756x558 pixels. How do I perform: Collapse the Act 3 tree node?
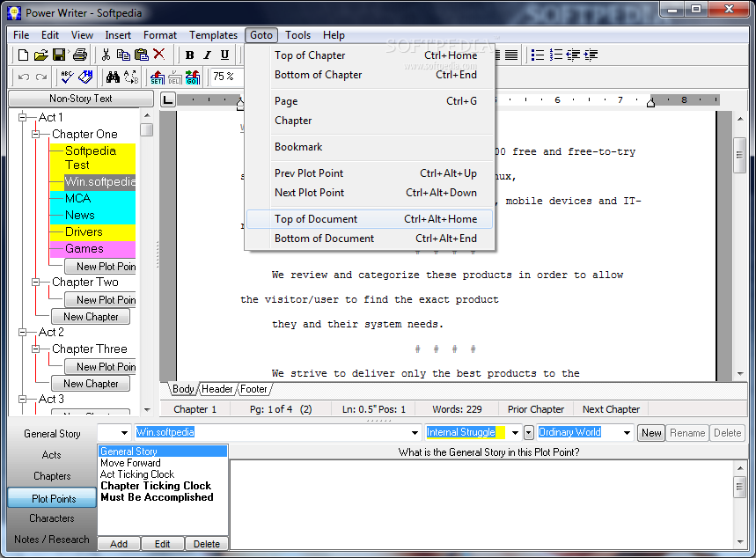22,399
